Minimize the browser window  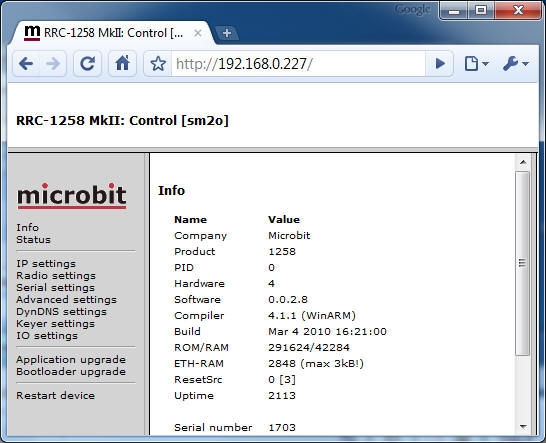tap(454, 10)
